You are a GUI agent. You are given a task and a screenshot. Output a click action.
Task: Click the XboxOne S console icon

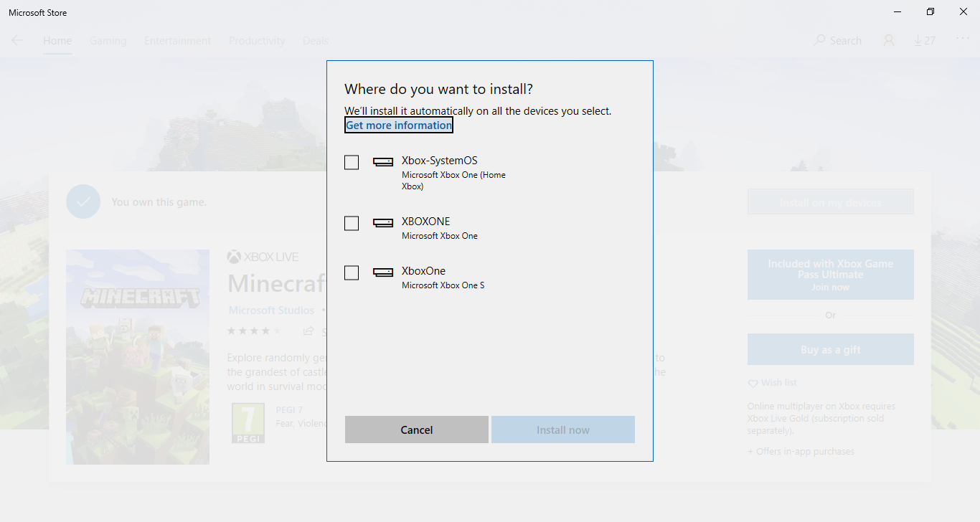(x=383, y=272)
